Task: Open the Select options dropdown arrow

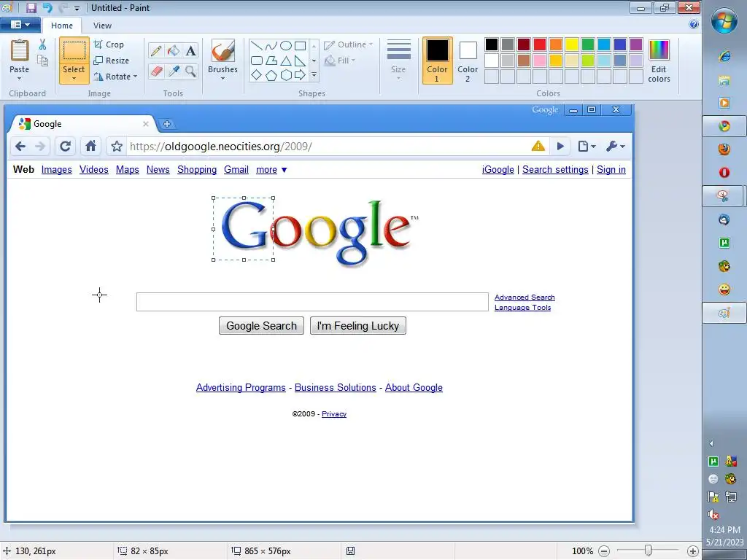Action: click(x=74, y=79)
